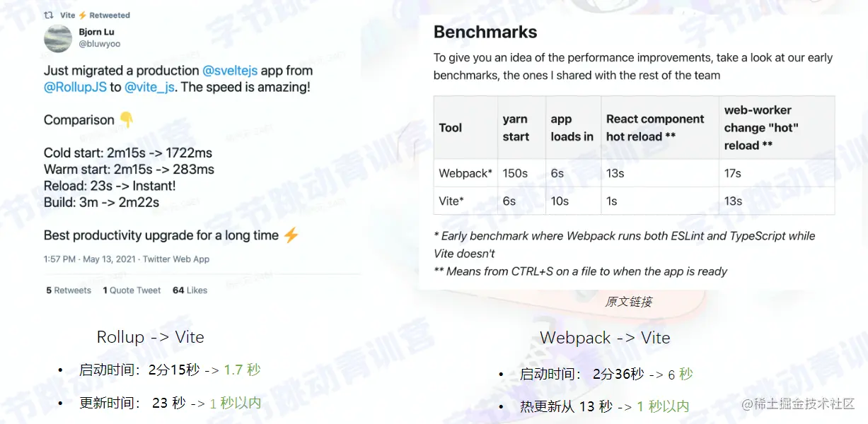
Task: Click the retweet icon beside Vite Retweeted
Action: (49, 15)
